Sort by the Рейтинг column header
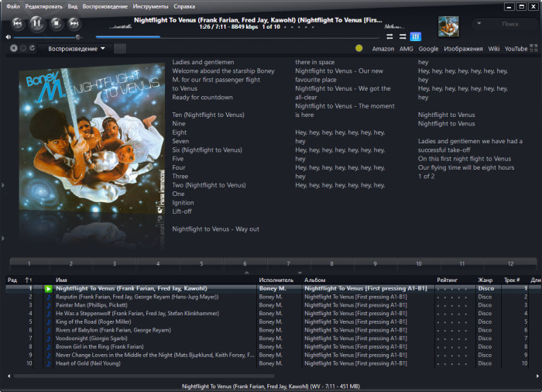Image resolution: width=542 pixels, height=392 pixels. pos(447,280)
